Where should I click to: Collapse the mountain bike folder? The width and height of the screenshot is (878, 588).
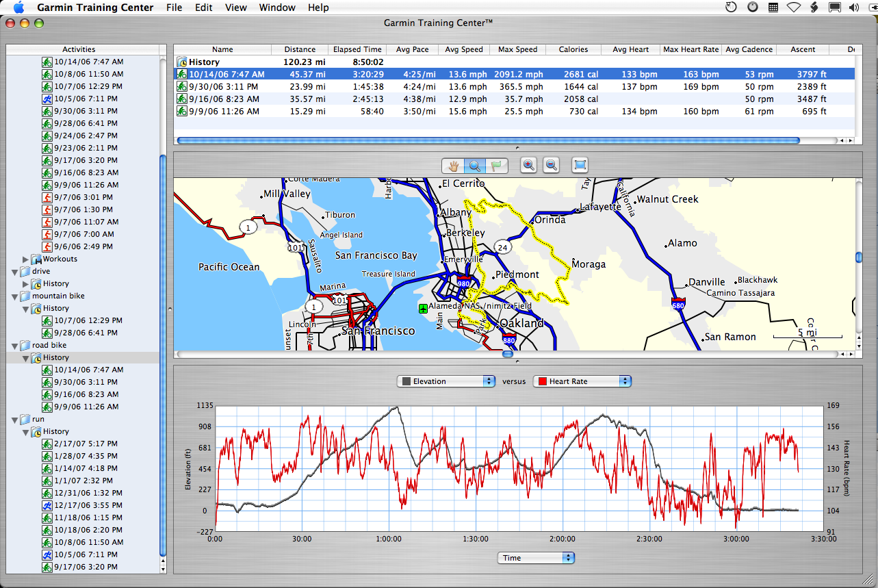click(x=15, y=296)
